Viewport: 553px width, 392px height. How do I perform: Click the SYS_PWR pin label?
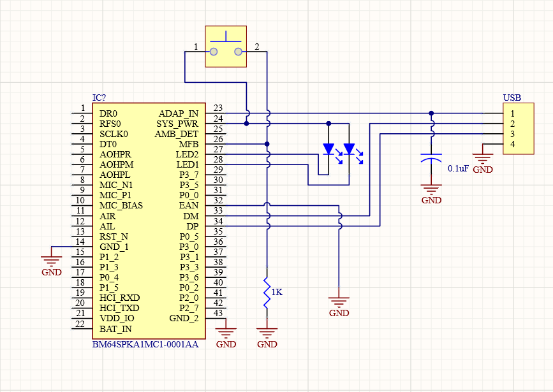click(177, 124)
